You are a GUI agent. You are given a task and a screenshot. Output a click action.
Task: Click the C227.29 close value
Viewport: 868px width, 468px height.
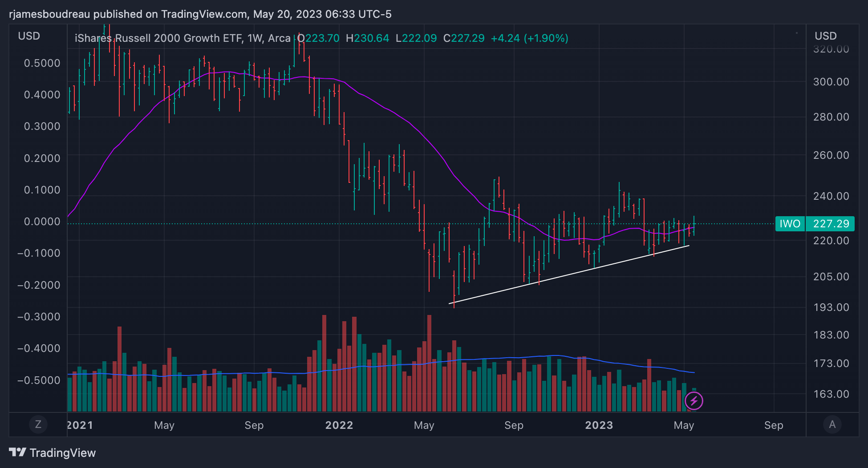tap(464, 38)
